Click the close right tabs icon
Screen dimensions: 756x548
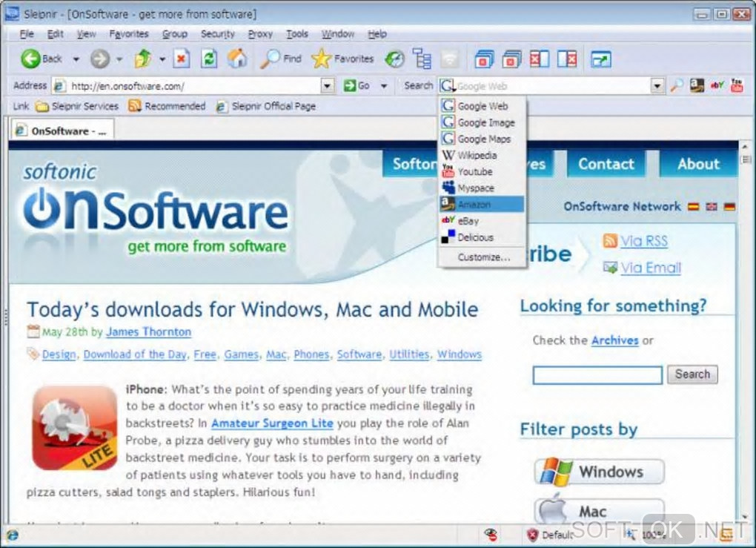pos(567,59)
